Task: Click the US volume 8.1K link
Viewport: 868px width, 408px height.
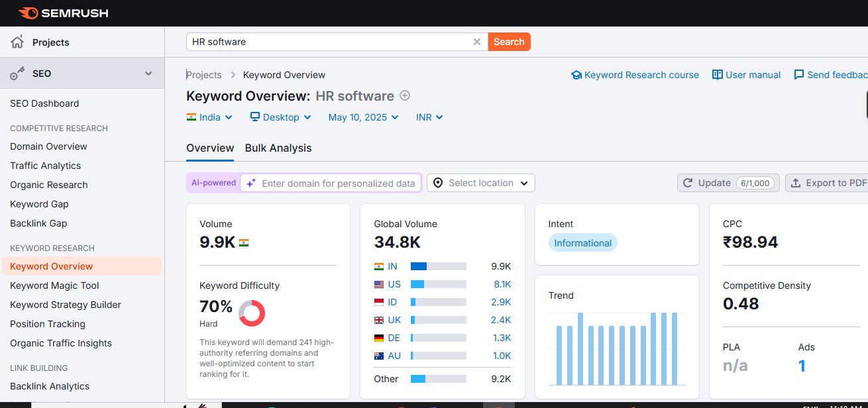Action: pyautogui.click(x=502, y=284)
